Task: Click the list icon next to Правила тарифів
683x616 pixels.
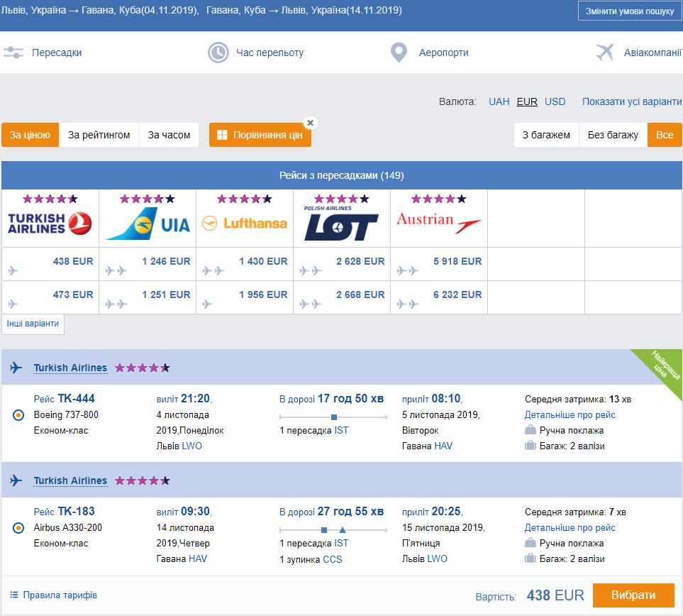Action: click(x=14, y=595)
